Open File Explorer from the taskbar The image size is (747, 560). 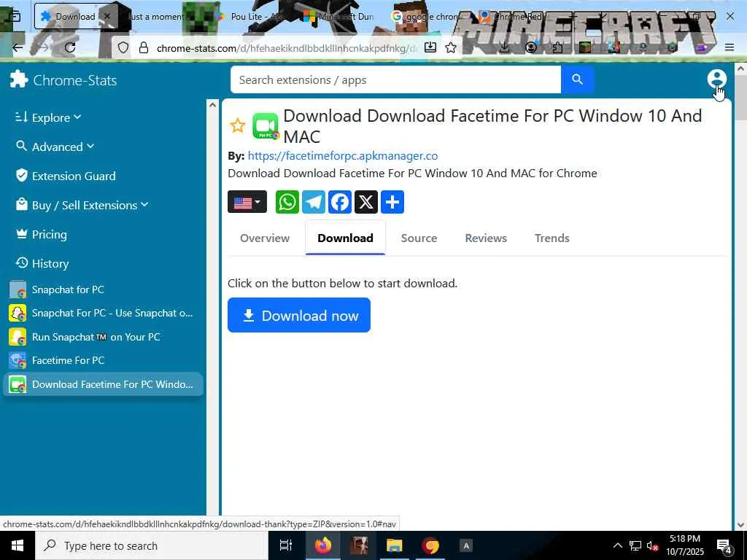pos(394,545)
